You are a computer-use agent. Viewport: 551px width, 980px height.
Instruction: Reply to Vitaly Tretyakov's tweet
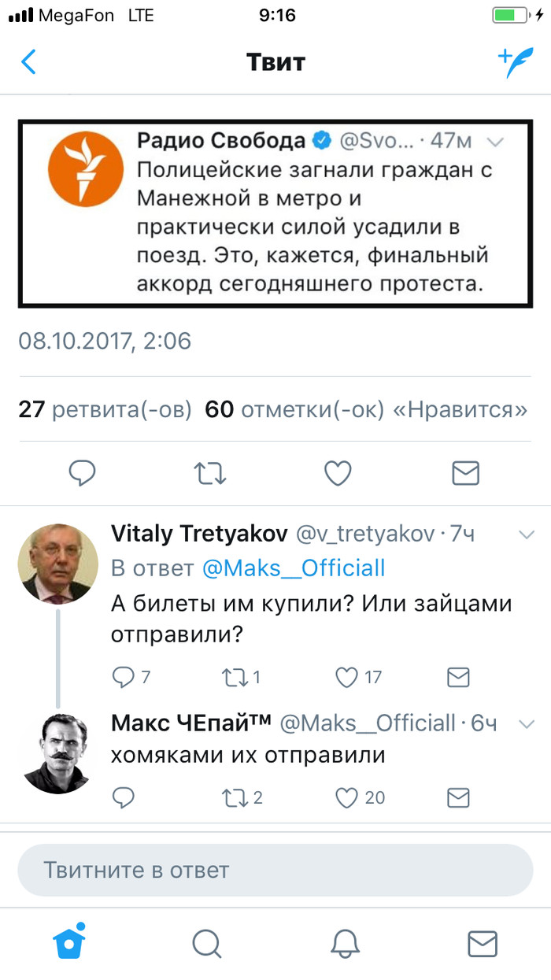coord(124,676)
